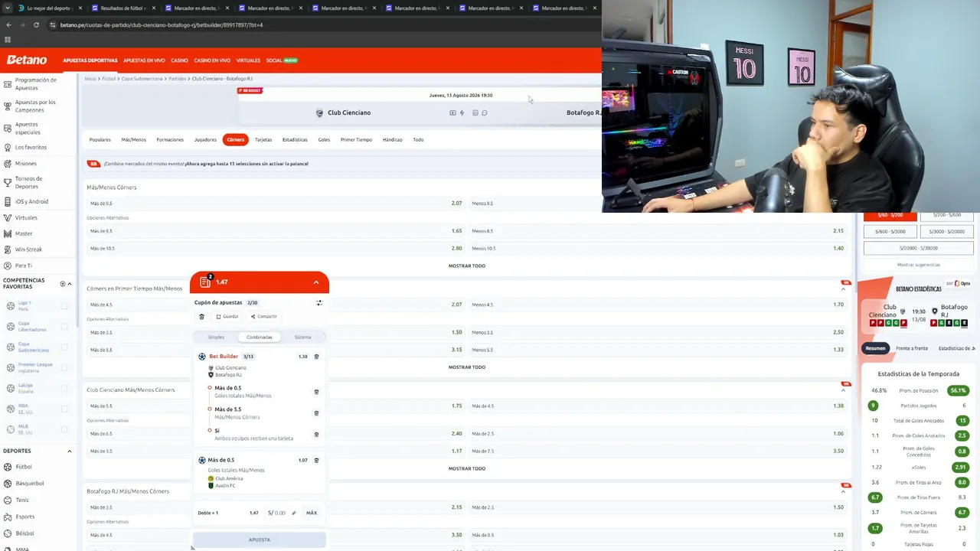Collapse Córners en Primer Tiempo market
This screenshot has height=551, width=980.
(844, 289)
